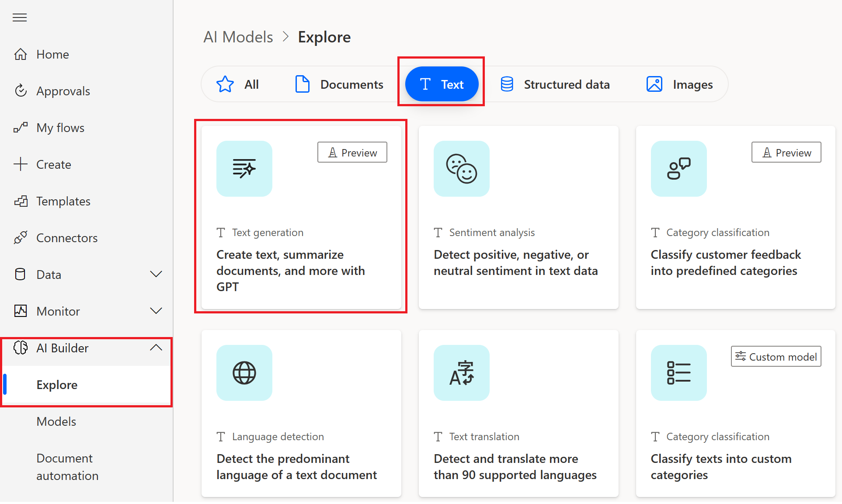Click the Preview button on Category classification

point(787,152)
